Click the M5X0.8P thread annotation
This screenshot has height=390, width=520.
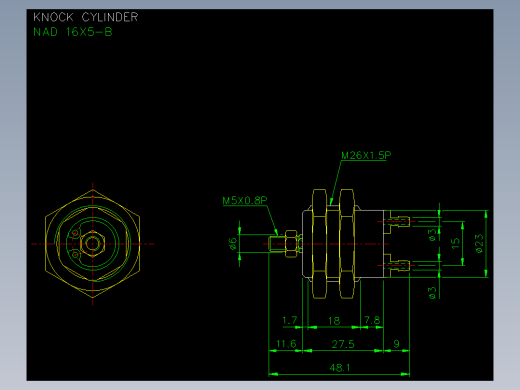(245, 200)
